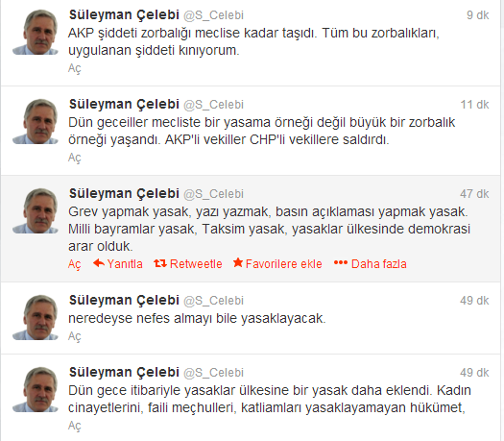Click Retweetle on the highlighted tweet
This screenshot has width=504, height=441.
click(x=196, y=264)
